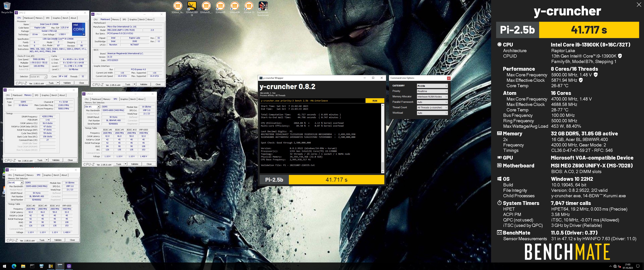Open the Action Center notifications icon

pyautogui.click(x=638, y=266)
